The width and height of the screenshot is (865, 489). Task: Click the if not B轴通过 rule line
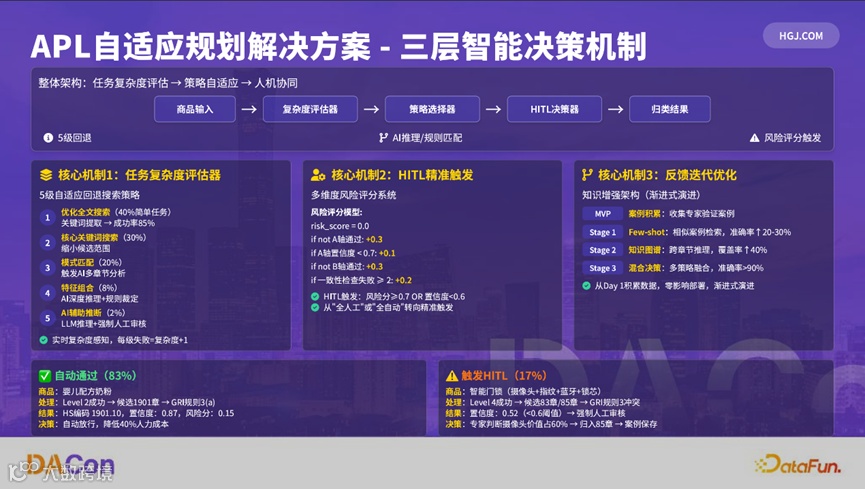point(346,267)
